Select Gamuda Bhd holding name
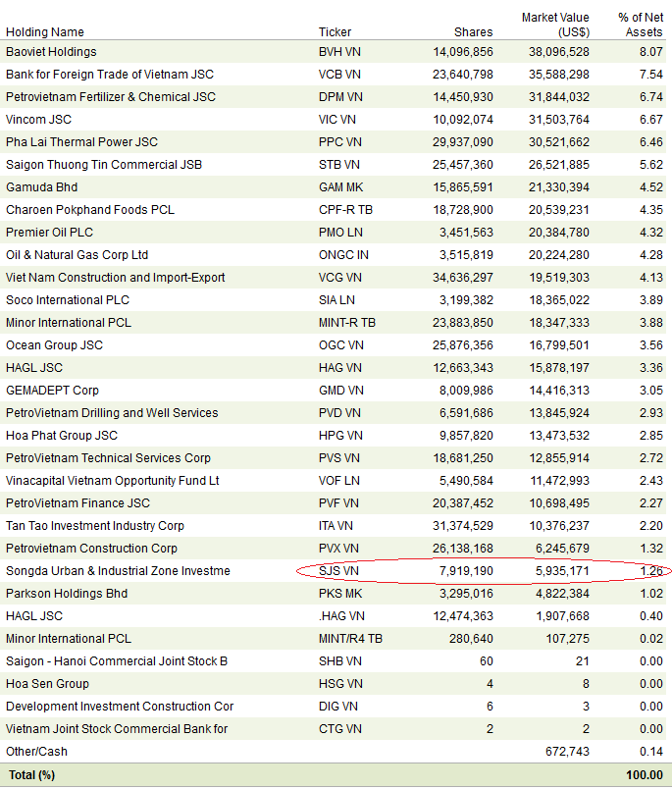The width and height of the screenshot is (672, 789). (x=41, y=187)
